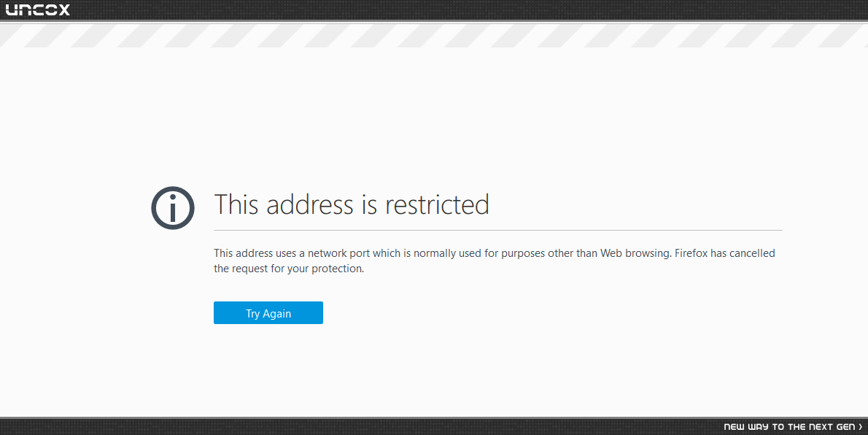
Task: Select the words 'NEXT GEN' in the footer tagline
Action: point(832,427)
